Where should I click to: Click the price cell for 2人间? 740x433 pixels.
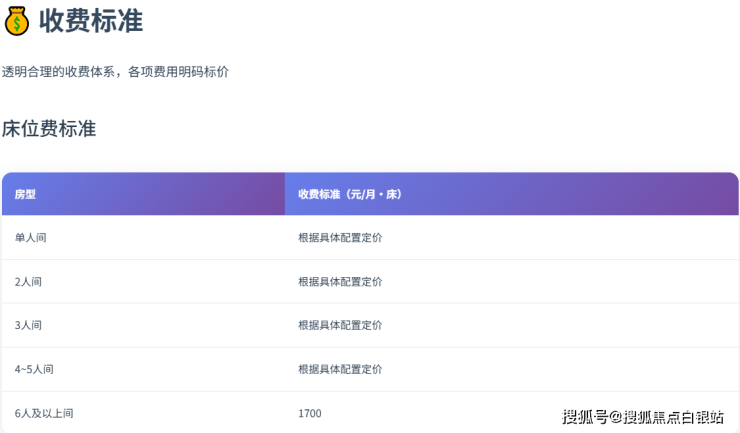340,282
